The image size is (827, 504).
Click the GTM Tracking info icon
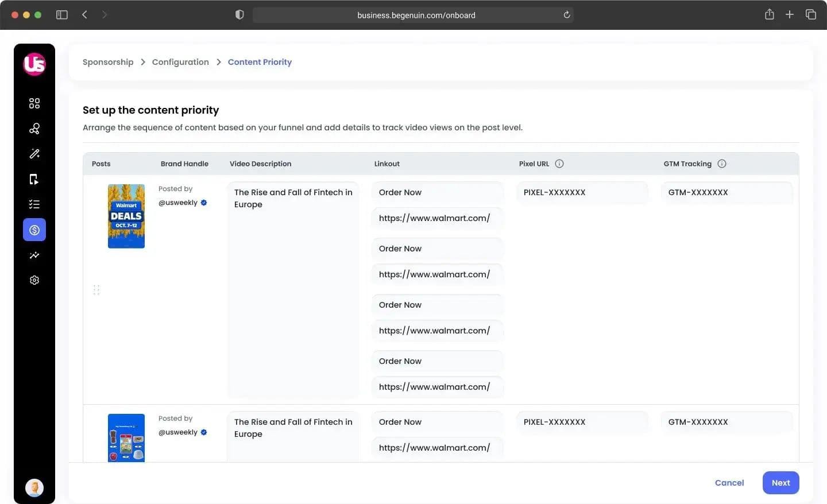point(722,164)
